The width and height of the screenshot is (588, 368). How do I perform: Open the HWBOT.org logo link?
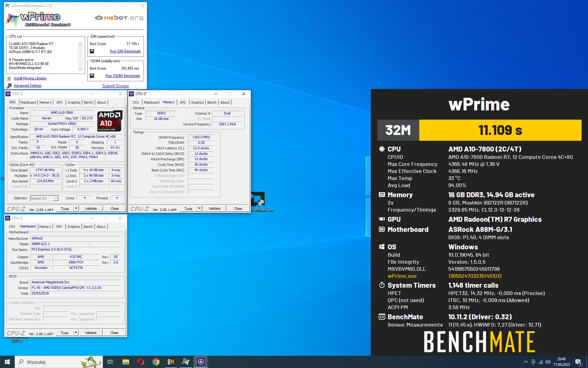[x=119, y=18]
